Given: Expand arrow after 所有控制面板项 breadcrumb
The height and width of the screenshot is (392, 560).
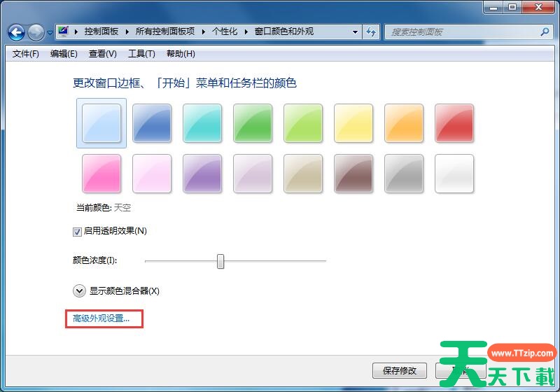Looking at the screenshot, I should [204, 31].
